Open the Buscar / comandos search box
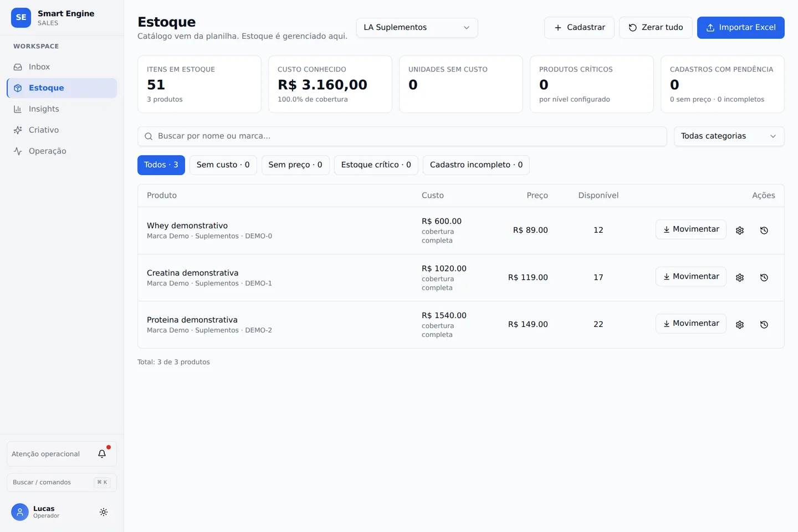The image size is (798, 532). pyautogui.click(x=62, y=483)
